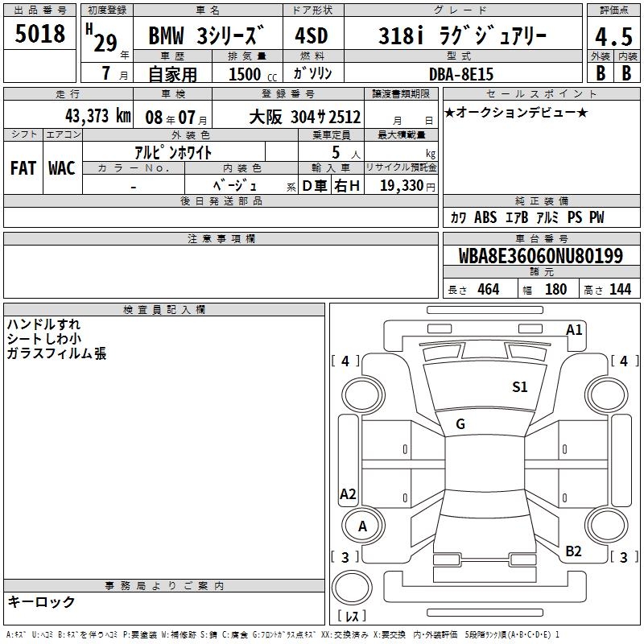Click the リサイクル預託金 header

coord(401,167)
